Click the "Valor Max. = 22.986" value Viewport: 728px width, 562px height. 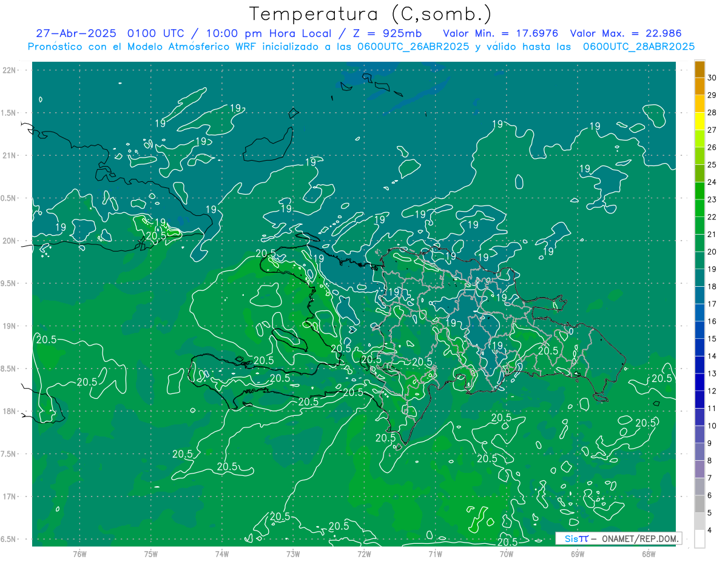[x=626, y=33]
